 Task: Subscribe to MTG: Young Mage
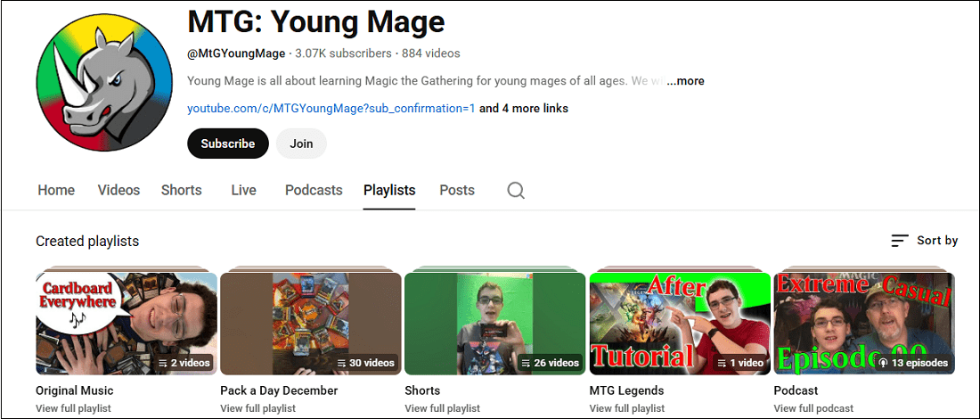point(227,144)
